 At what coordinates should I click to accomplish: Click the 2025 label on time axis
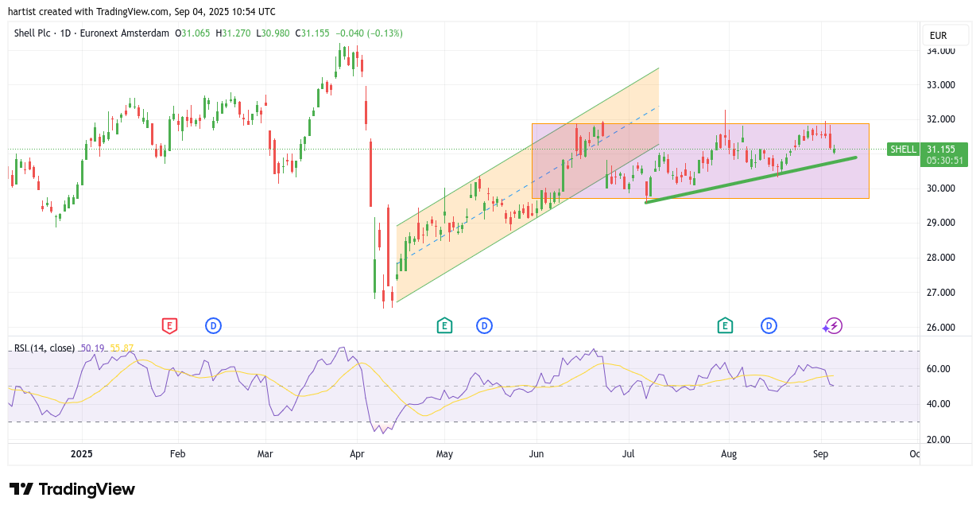click(82, 454)
